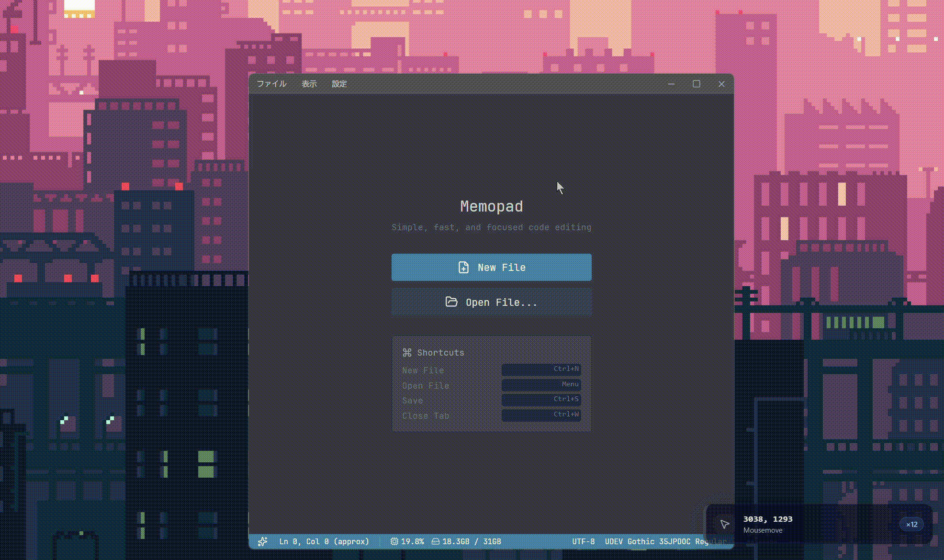Viewport: 944px width, 560px height.
Task: Click the new-file document icon
Action: 463,268
